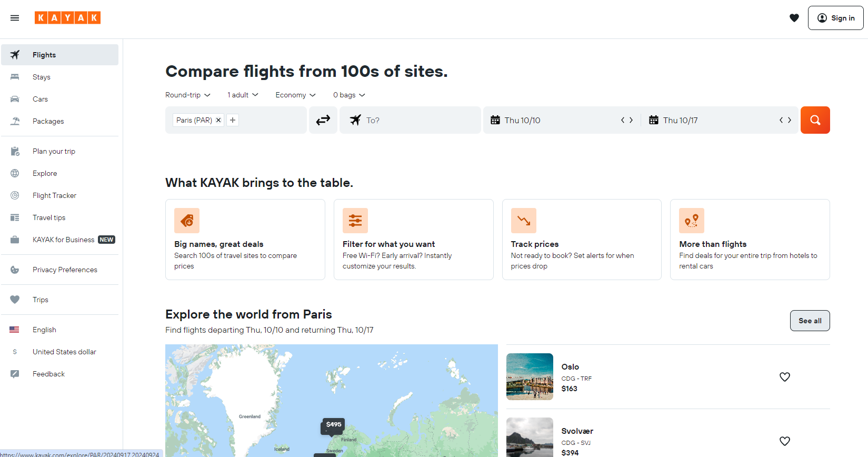This screenshot has height=457, width=868.
Task: Move departure date one day later
Action: (631, 120)
